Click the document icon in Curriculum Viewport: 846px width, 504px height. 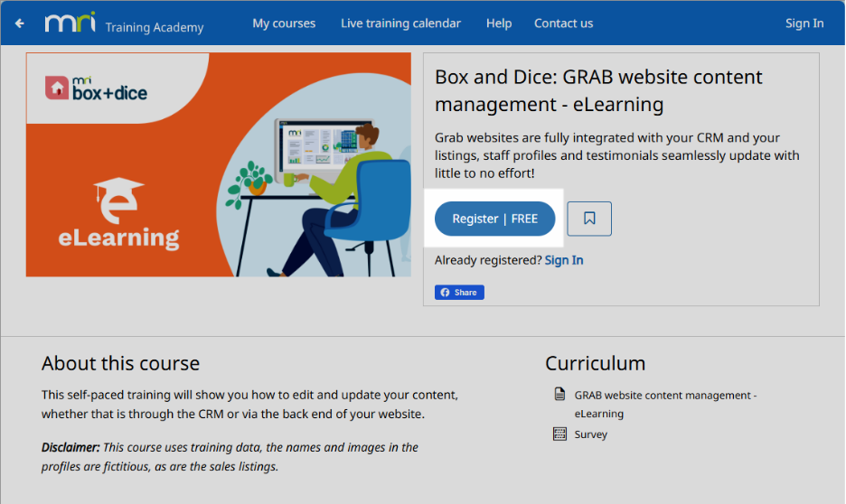pos(560,394)
